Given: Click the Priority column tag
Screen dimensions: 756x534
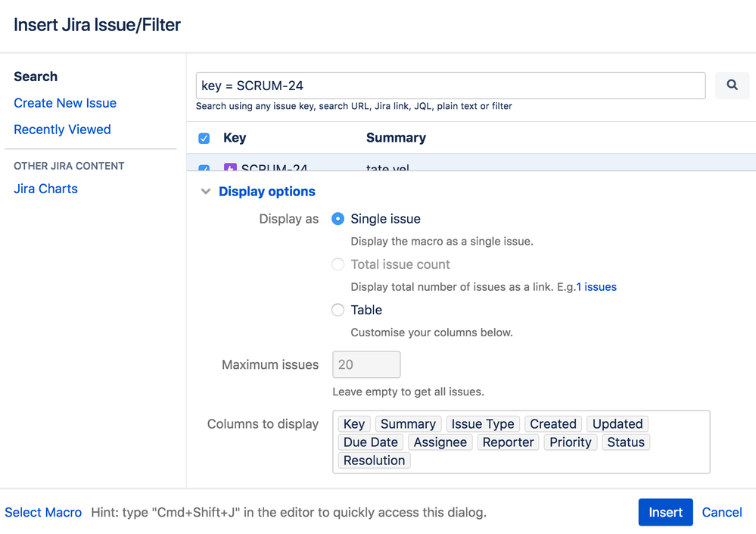Looking at the screenshot, I should [x=571, y=442].
